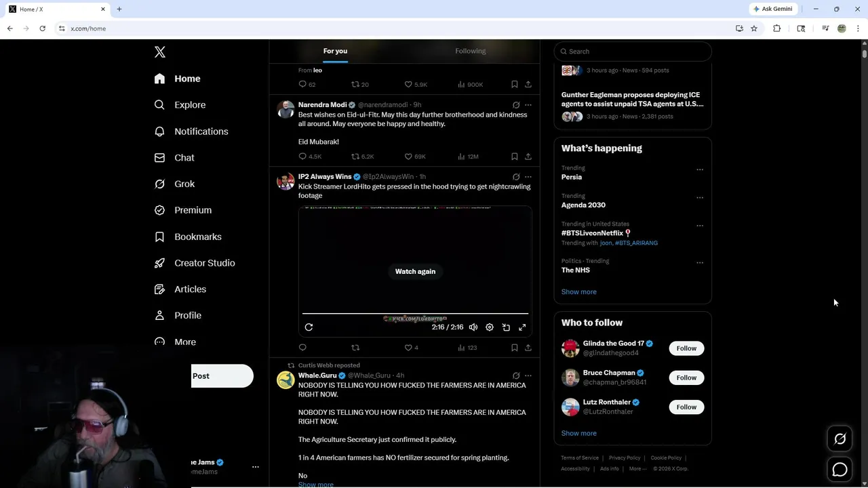This screenshot has height=488, width=868.
Task: Open Bookmarks in the sidebar
Action: 188,237
